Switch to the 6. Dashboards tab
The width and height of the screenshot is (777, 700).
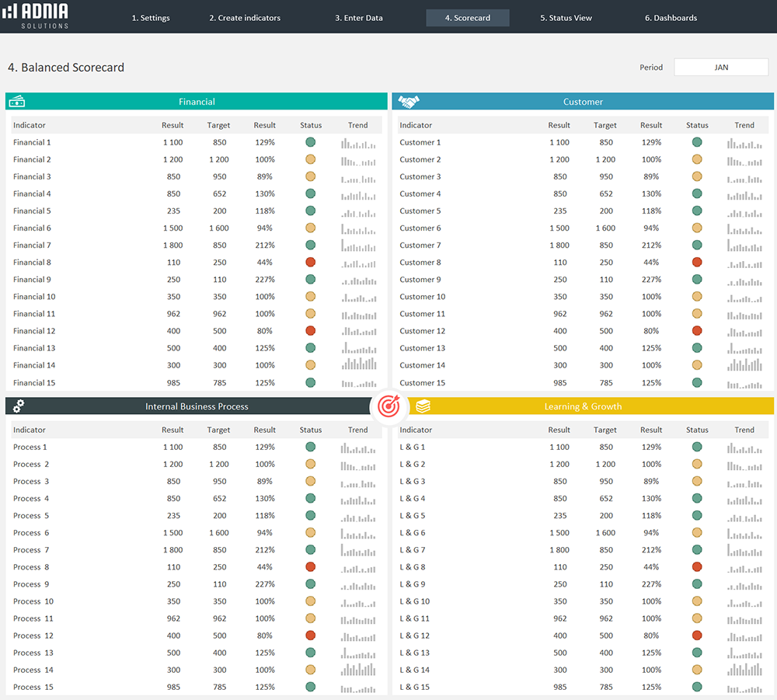click(x=670, y=17)
